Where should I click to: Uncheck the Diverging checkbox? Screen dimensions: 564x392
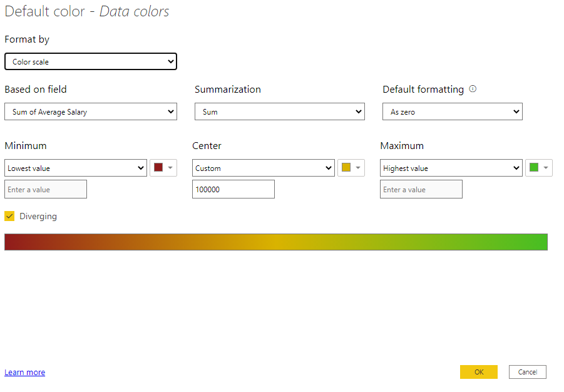(x=10, y=216)
